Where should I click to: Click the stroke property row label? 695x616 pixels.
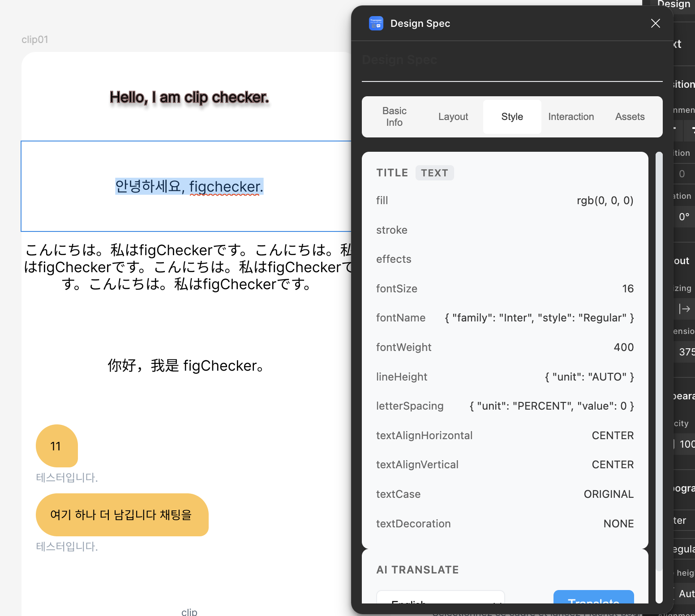[392, 230]
